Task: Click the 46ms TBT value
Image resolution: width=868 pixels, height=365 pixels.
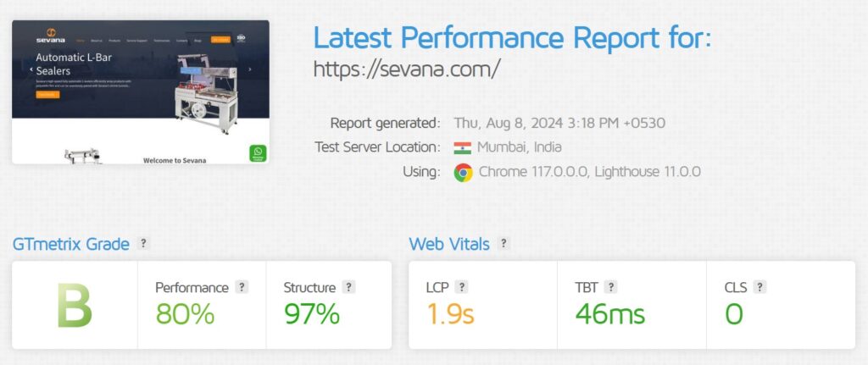Action: (x=609, y=313)
